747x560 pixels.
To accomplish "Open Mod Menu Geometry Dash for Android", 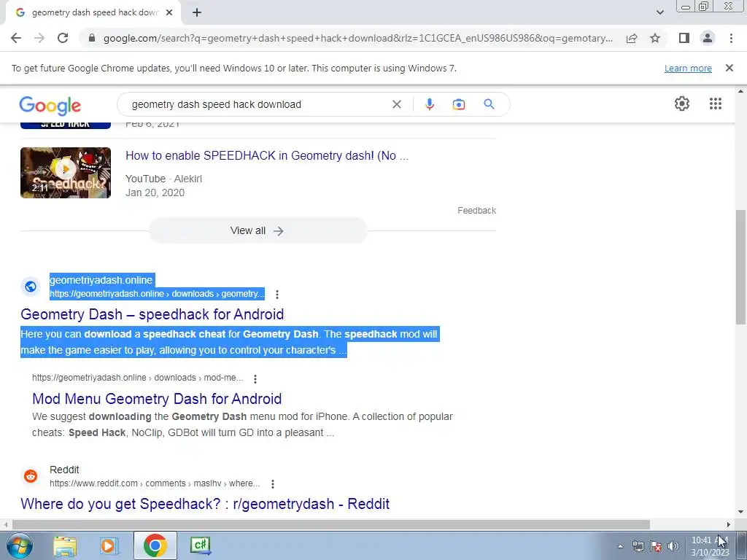I will click(x=157, y=399).
